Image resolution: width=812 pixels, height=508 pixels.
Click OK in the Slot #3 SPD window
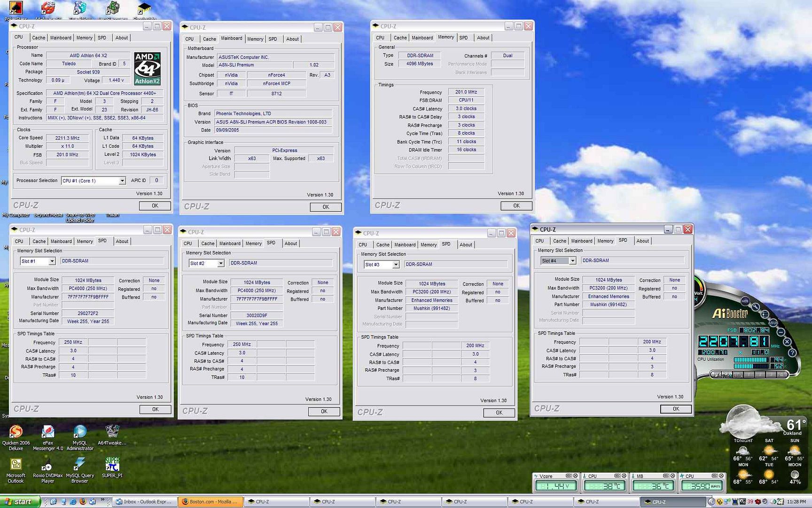coord(499,413)
